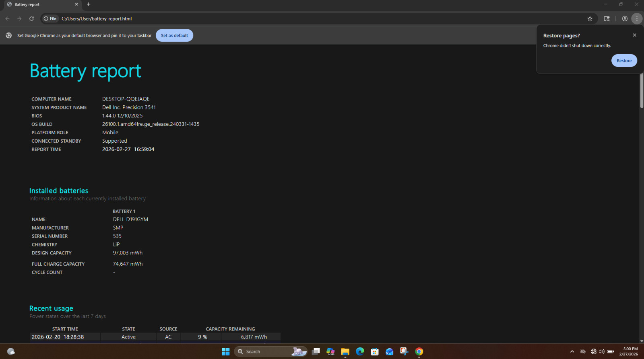This screenshot has height=359, width=644.
Task: Open File Explorer from the taskbar
Action: (345, 351)
